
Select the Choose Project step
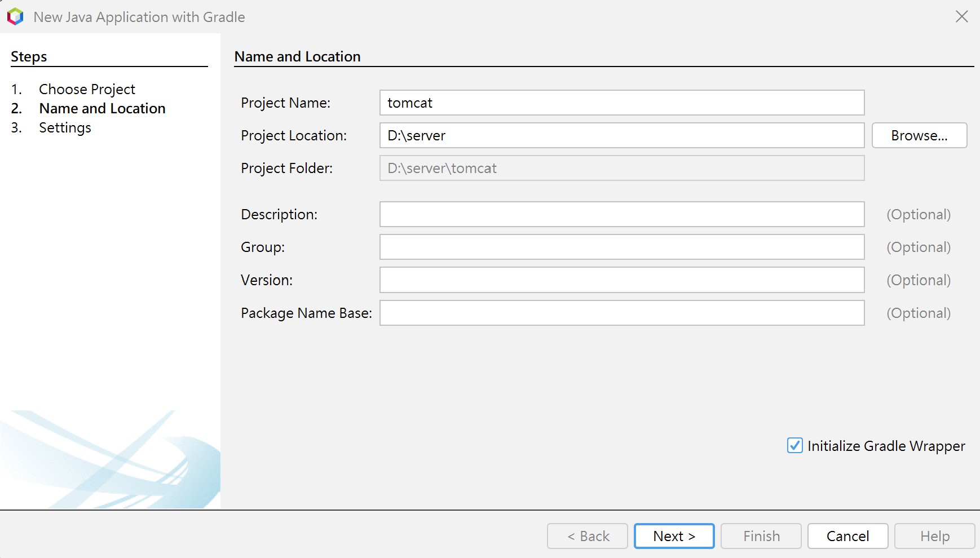87,89
